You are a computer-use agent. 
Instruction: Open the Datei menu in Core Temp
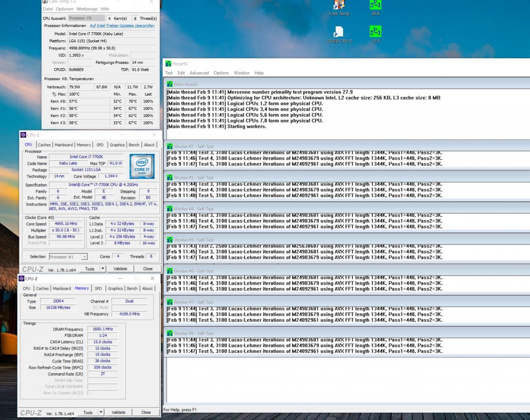point(48,9)
